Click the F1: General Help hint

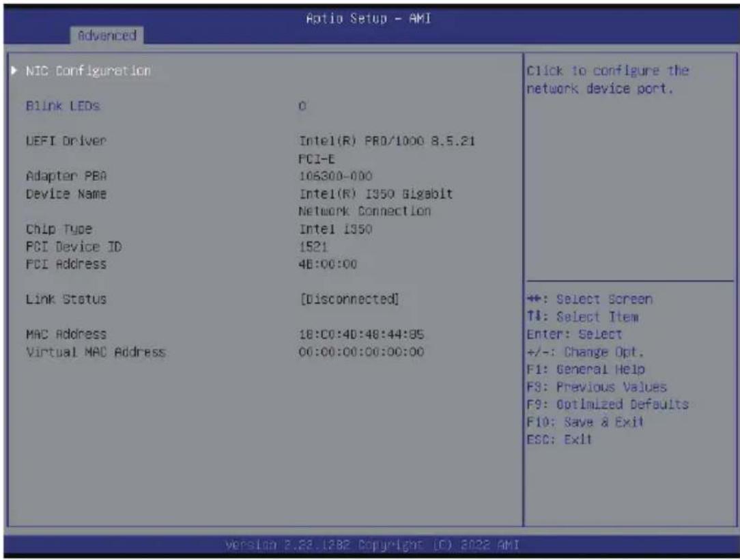pyautogui.click(x=586, y=369)
